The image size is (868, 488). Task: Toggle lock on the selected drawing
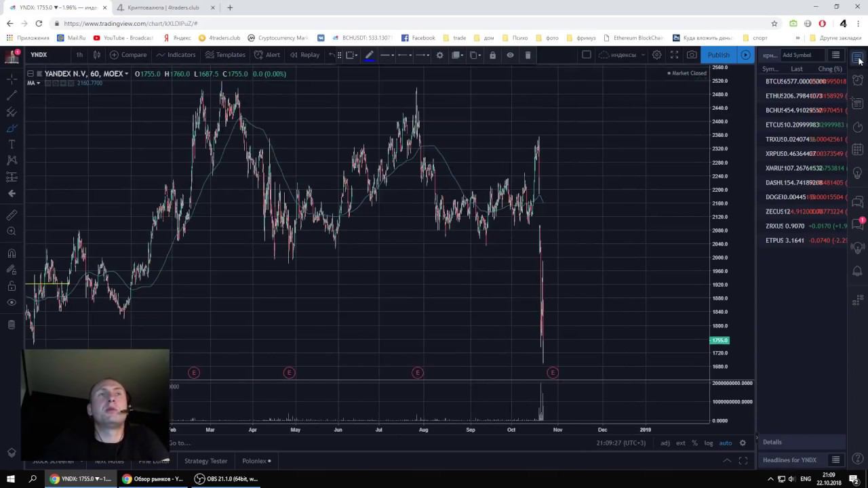coord(492,55)
